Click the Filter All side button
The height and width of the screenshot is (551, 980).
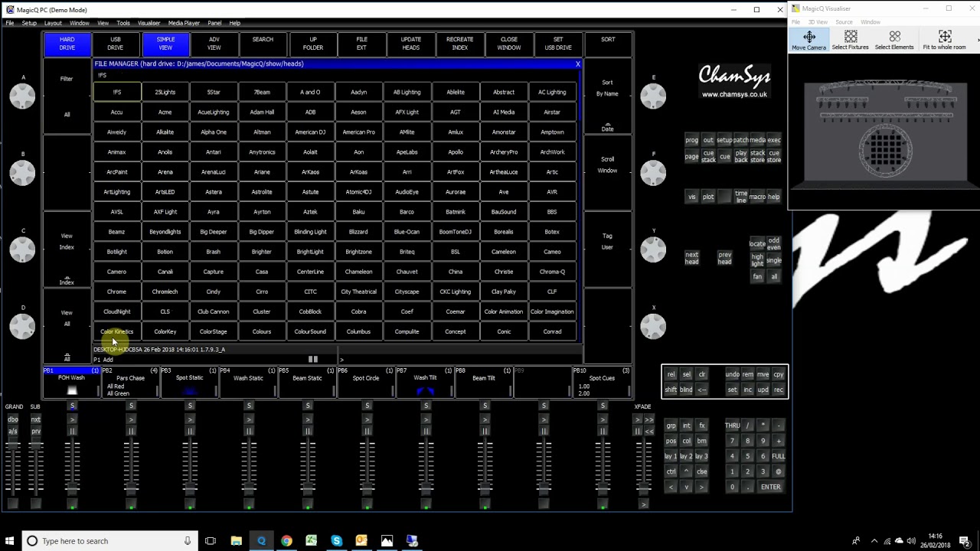click(67, 96)
